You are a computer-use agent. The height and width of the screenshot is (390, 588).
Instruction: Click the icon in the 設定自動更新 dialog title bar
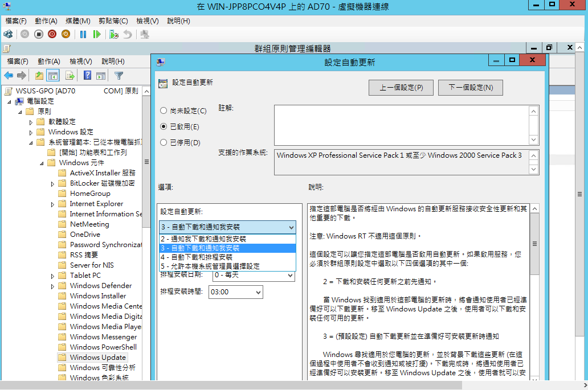pyautogui.click(x=161, y=62)
